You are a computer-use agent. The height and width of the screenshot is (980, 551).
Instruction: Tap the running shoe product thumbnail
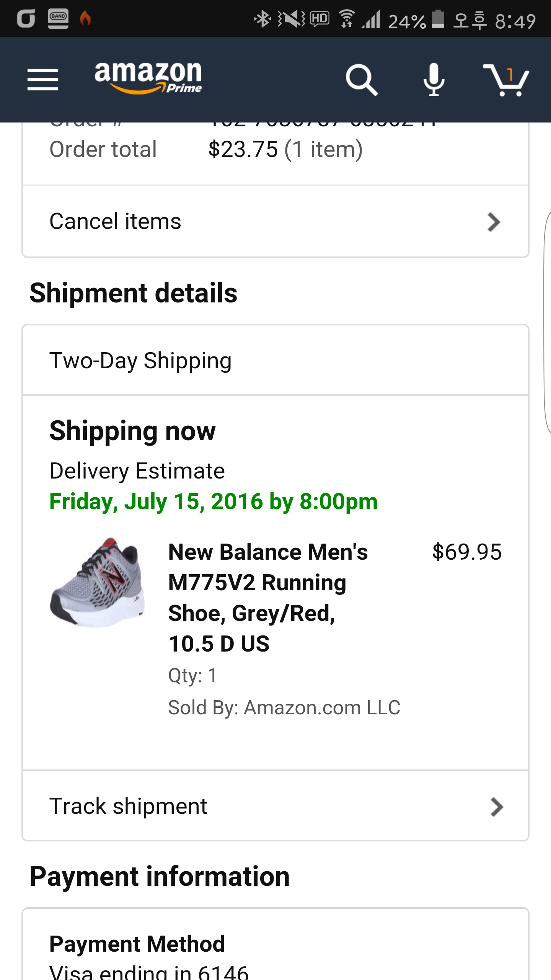coord(98,582)
